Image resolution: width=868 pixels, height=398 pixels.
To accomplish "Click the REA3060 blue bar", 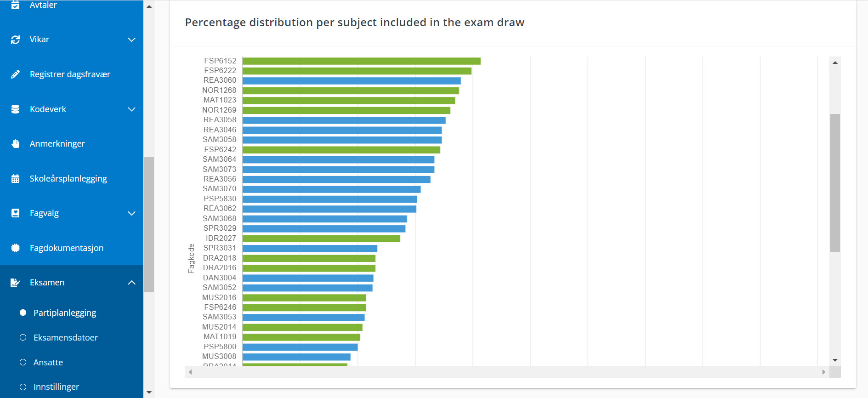I will point(352,81).
